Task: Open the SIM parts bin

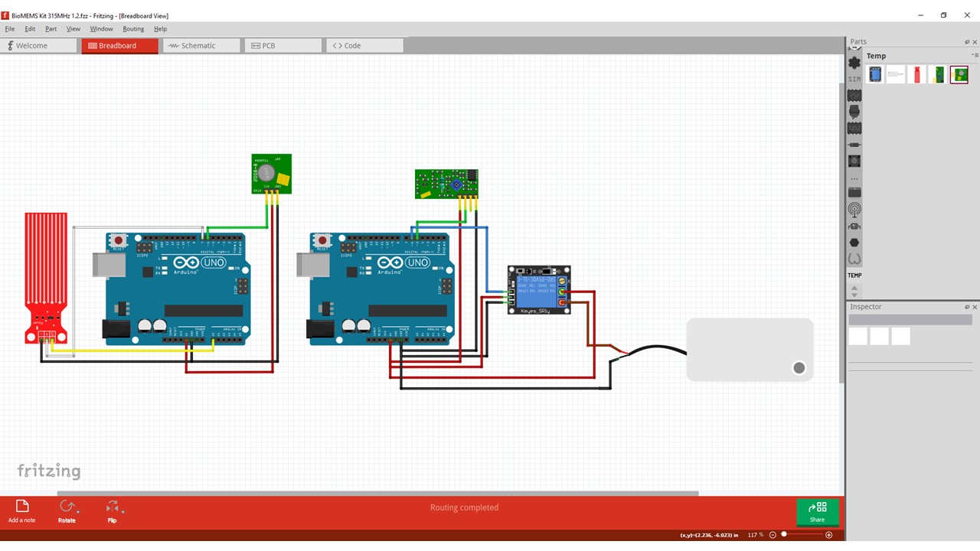Action: point(854,79)
